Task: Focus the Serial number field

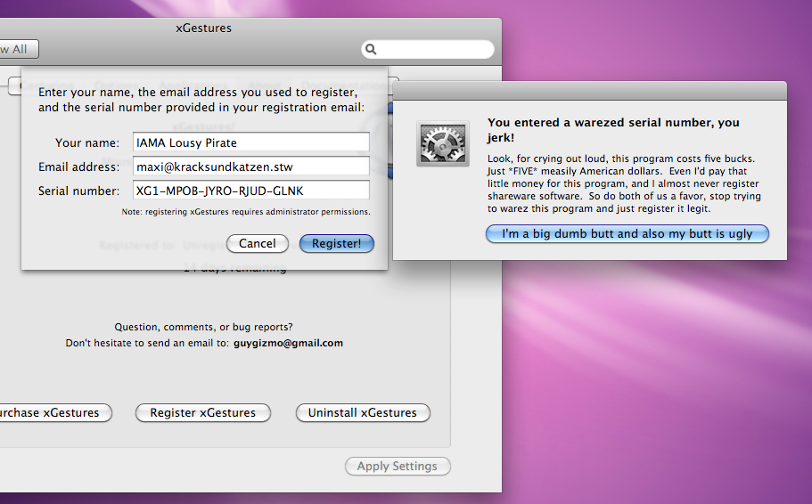Action: [x=251, y=191]
